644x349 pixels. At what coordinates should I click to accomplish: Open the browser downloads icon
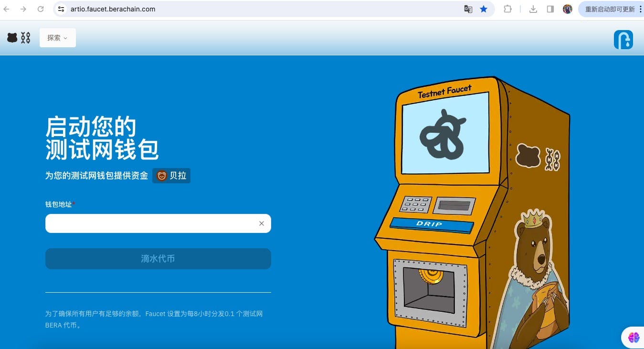coord(533,9)
